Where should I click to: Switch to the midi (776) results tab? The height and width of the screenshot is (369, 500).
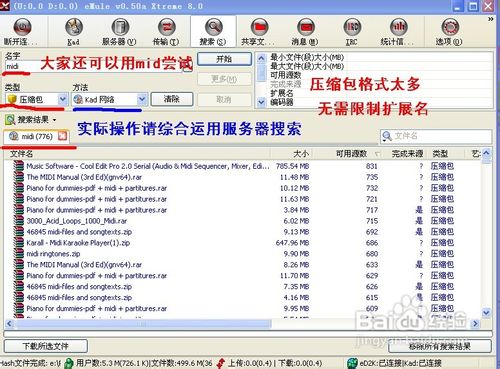(37, 136)
